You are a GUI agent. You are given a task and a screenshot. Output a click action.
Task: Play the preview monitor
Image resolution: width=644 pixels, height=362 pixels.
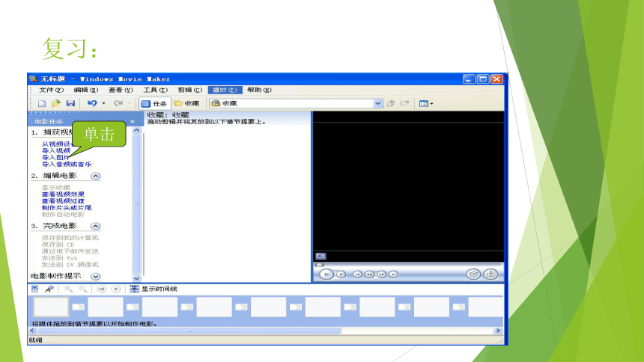[326, 274]
